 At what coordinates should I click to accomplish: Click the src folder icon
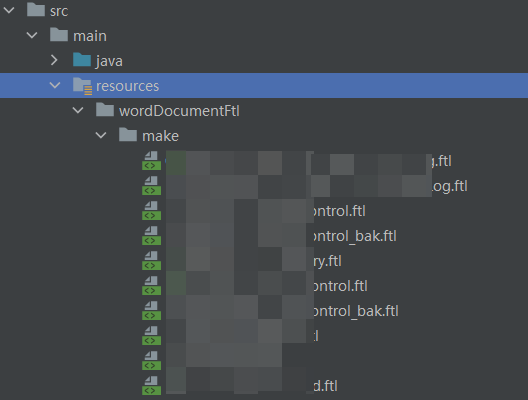36,9
